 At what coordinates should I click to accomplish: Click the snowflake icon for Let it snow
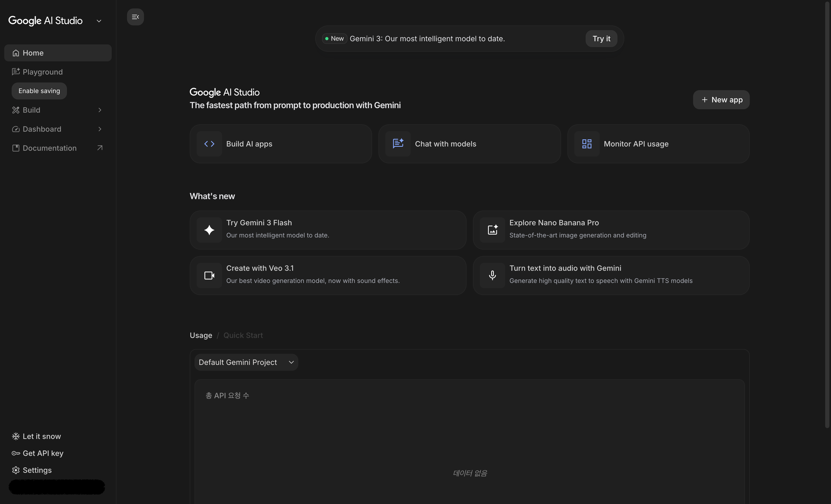pyautogui.click(x=16, y=436)
